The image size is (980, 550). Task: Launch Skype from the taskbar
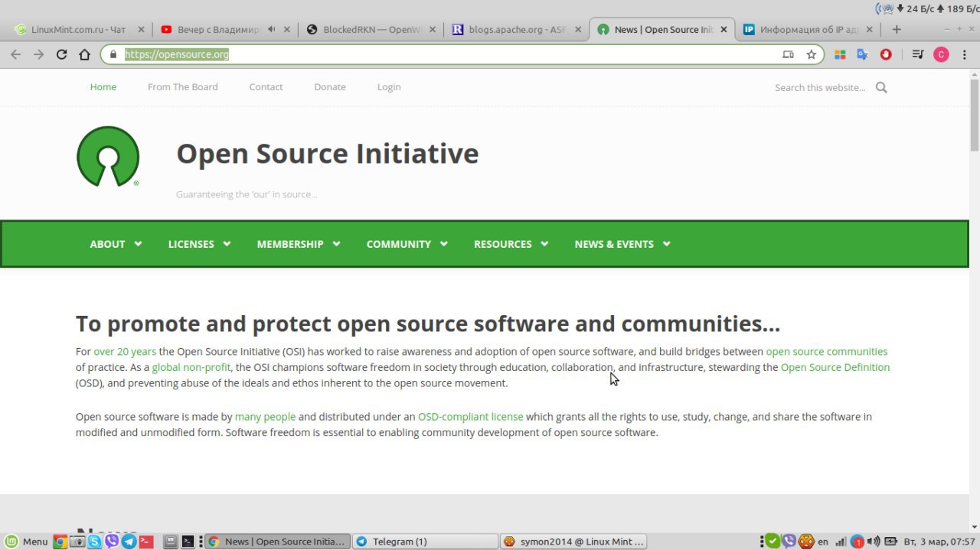[94, 542]
